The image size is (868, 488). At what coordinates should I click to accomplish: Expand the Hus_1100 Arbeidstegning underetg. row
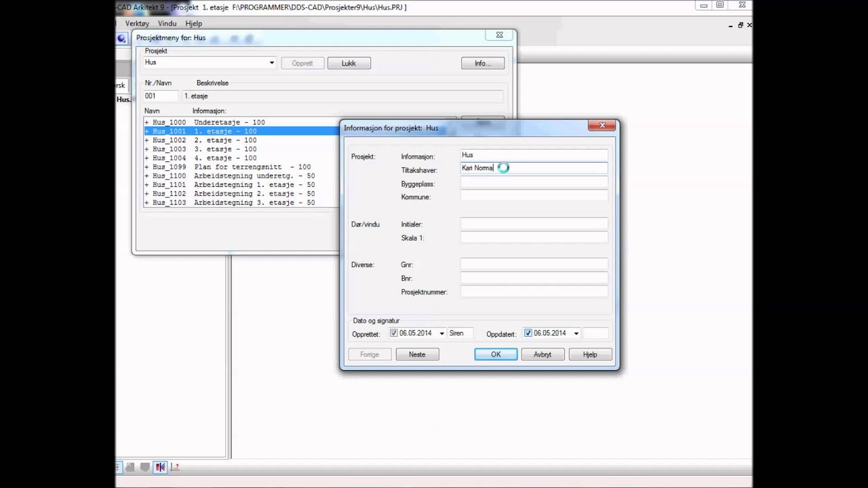(146, 176)
